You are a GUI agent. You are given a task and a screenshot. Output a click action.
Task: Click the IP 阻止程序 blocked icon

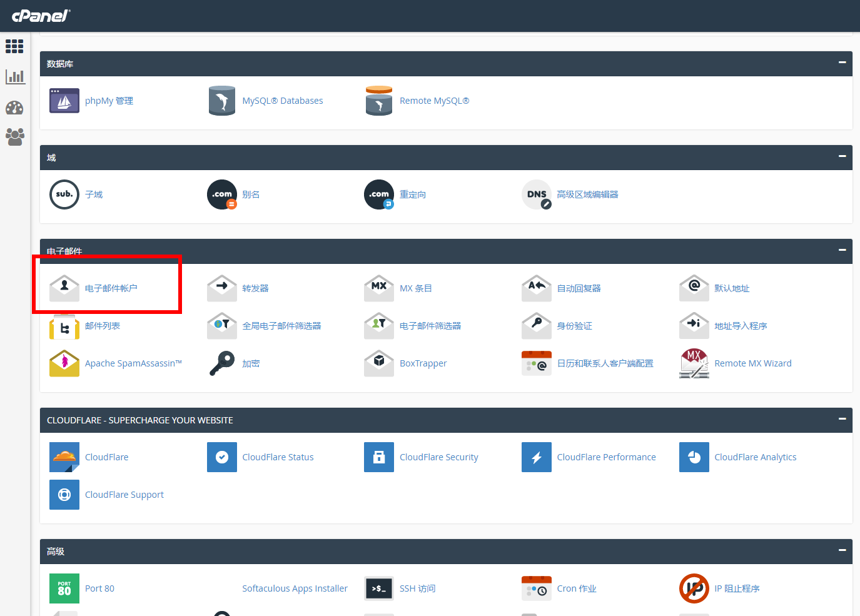point(694,588)
